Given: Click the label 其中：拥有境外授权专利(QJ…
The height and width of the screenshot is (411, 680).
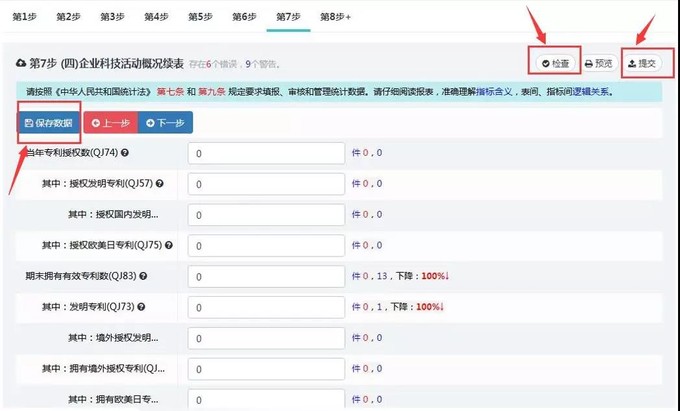Looking at the screenshot, I should point(103,368).
